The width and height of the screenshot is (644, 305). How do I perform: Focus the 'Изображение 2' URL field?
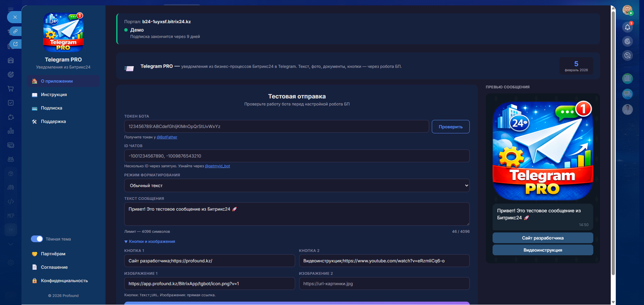click(384, 284)
